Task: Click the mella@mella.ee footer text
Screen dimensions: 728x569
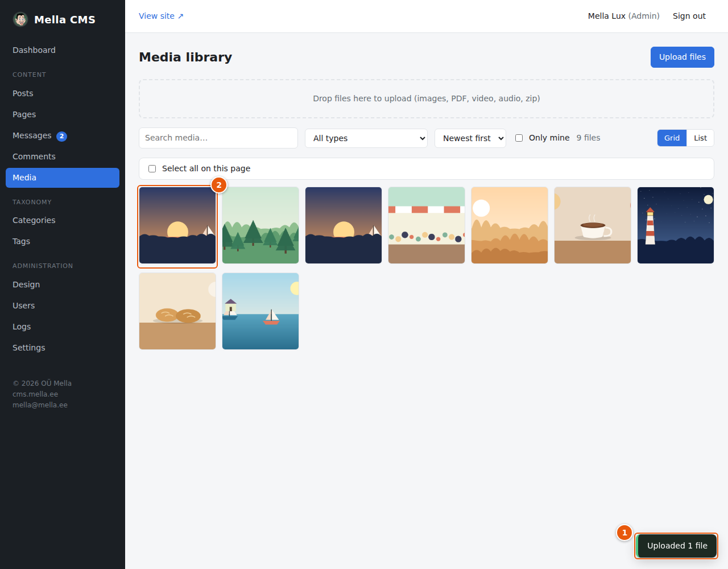Action: coord(40,405)
